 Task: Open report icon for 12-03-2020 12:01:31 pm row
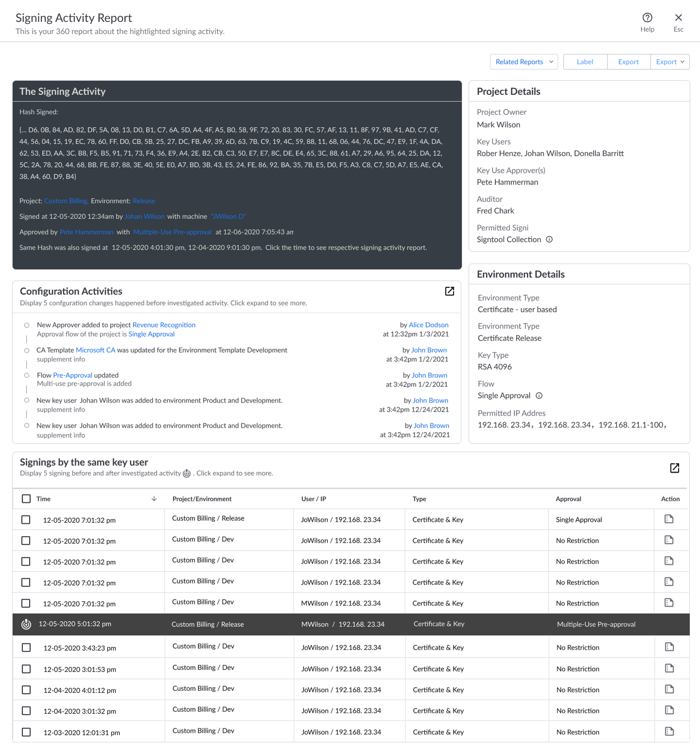pyautogui.click(x=669, y=732)
